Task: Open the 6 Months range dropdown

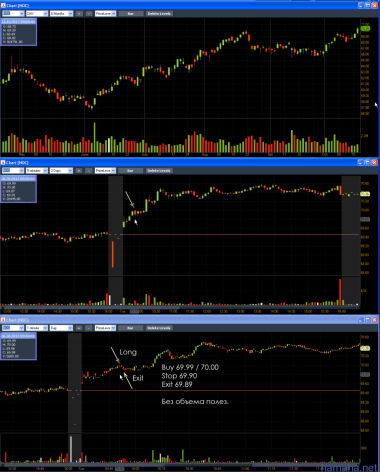Action: pyautogui.click(x=62, y=14)
